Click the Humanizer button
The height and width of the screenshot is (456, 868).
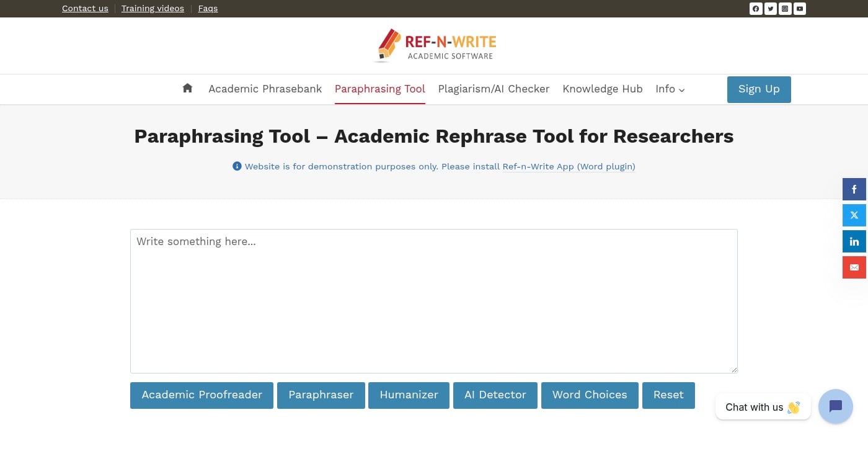click(x=409, y=395)
